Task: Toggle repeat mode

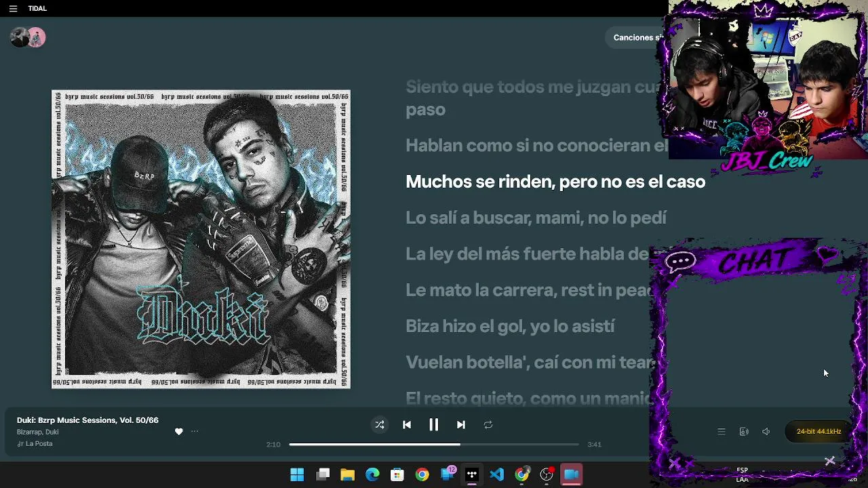Action: click(x=488, y=425)
